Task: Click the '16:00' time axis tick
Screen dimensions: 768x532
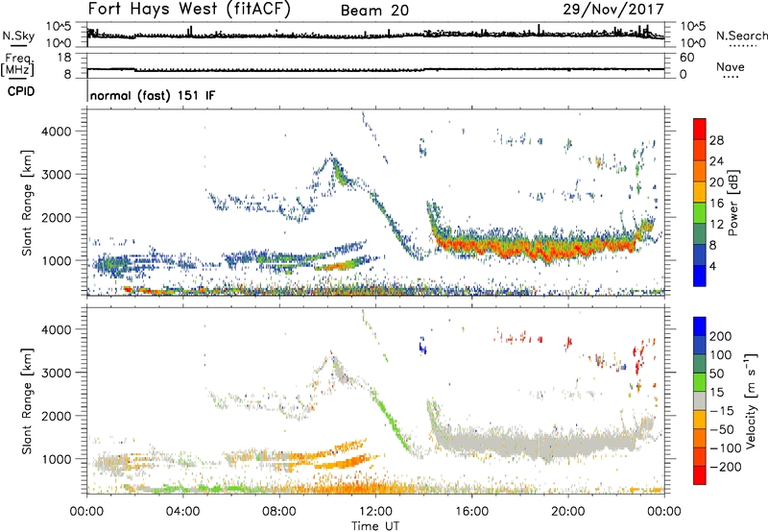Action: (x=471, y=512)
